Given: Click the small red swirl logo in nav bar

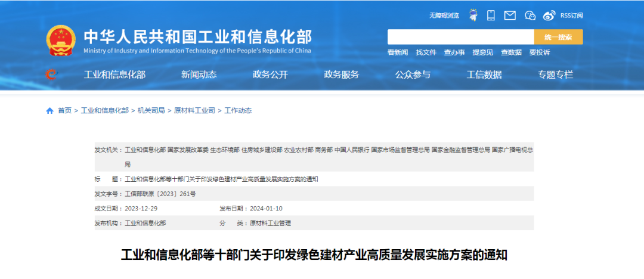Looking at the screenshot, I should coord(51,75).
